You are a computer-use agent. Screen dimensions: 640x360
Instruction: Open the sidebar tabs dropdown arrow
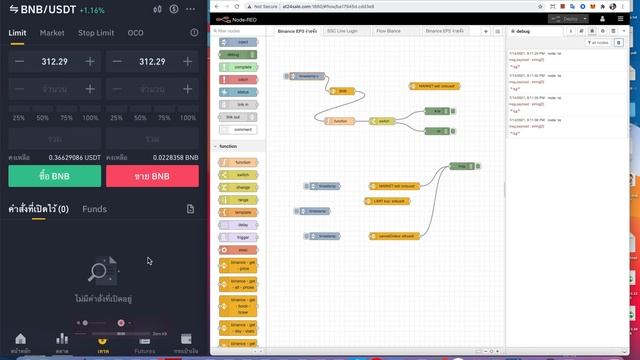click(624, 31)
